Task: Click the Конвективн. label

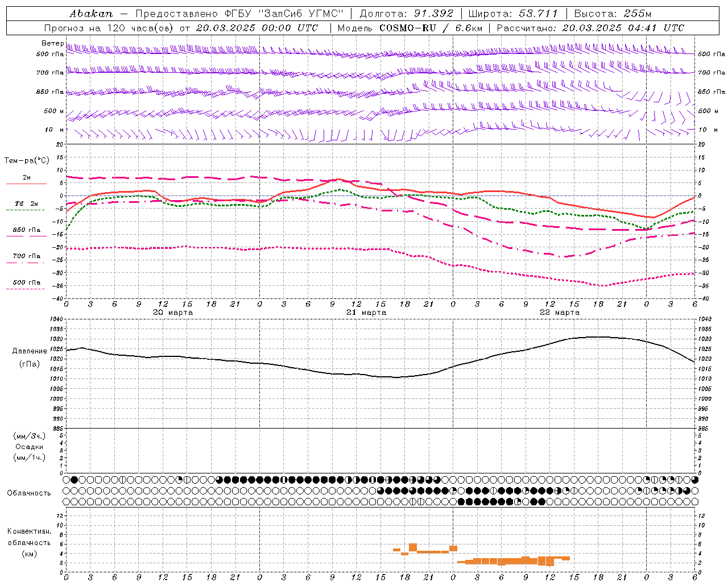Action: click(x=29, y=531)
